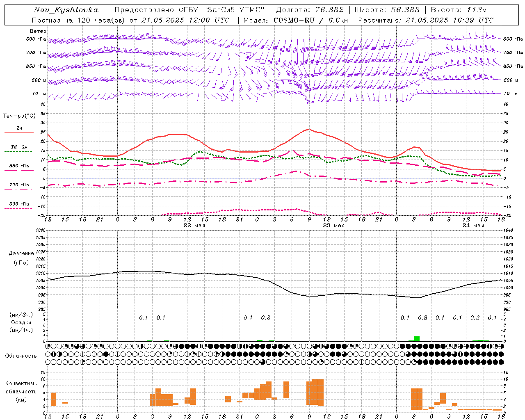This screenshot has height=420, width=525.
Task: Select the Модель COSMO-RU / 6.6км label
Action: (x=296, y=20)
